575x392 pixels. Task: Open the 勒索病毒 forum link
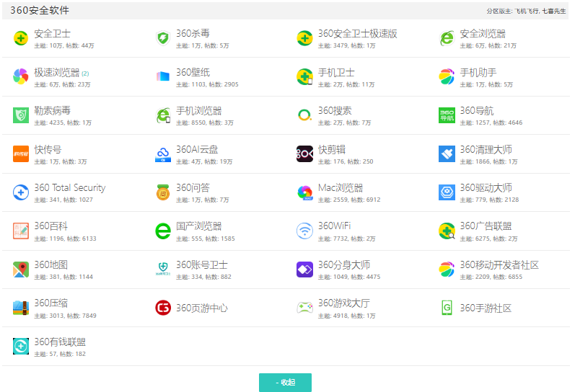click(x=53, y=111)
